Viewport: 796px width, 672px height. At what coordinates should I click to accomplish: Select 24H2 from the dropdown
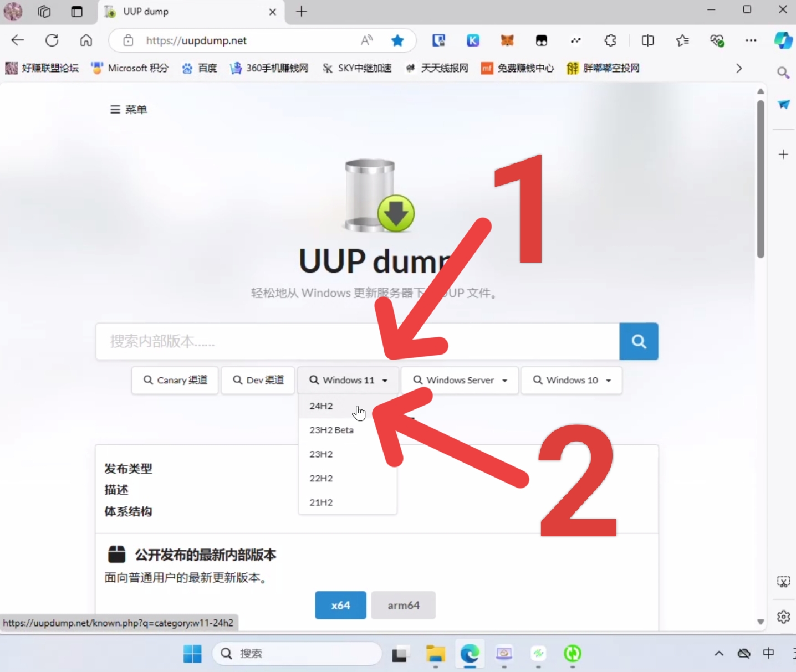click(348, 406)
